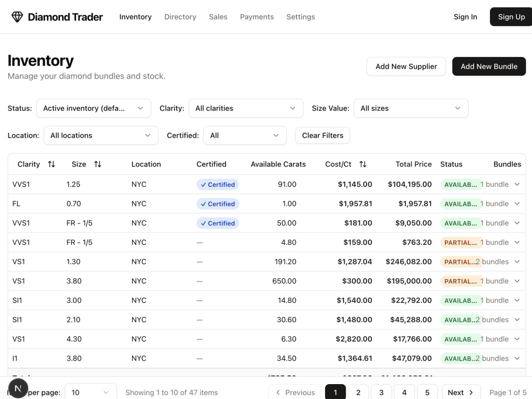Jump to page 2

click(358, 393)
